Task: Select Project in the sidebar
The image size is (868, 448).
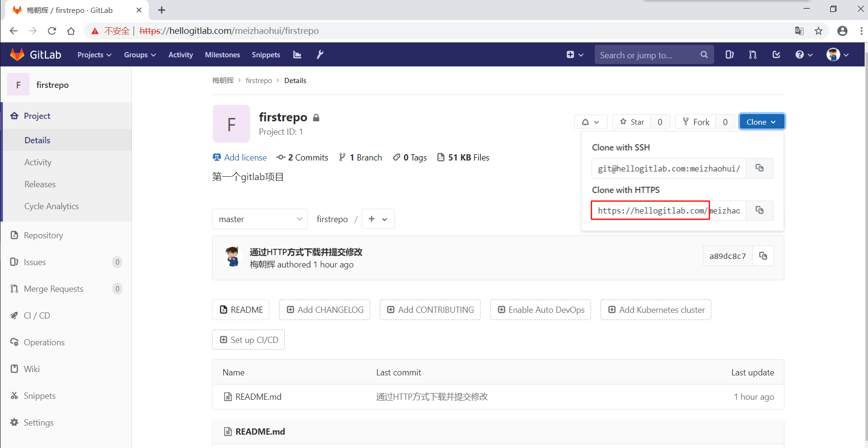Action: coord(67,116)
